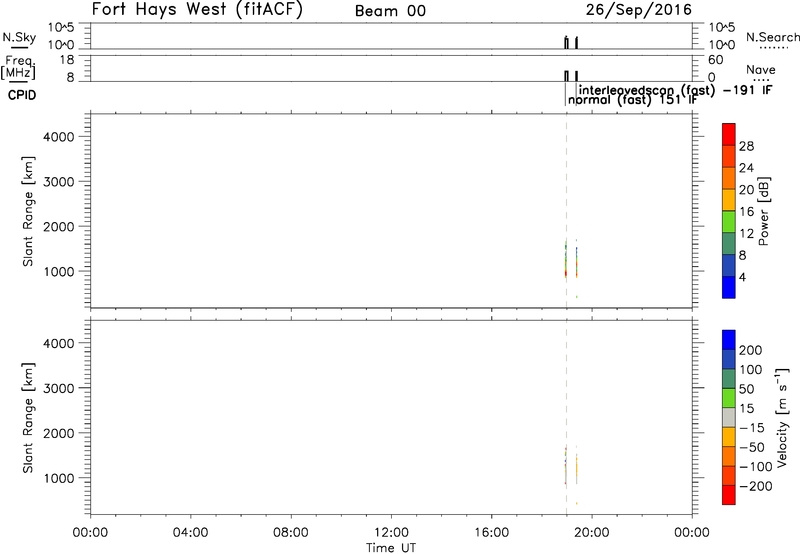Click the 'Freq. [MHz]' axis label
The image size is (800, 554).
click(19, 67)
